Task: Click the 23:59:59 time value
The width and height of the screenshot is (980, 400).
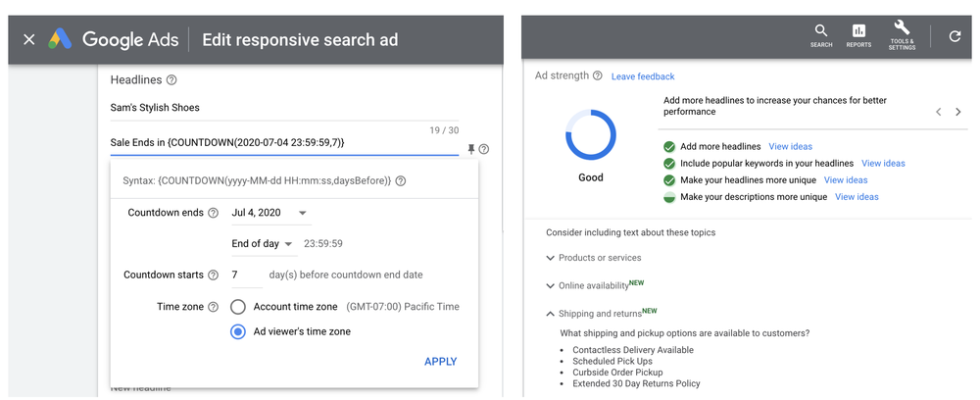Action: (323, 244)
